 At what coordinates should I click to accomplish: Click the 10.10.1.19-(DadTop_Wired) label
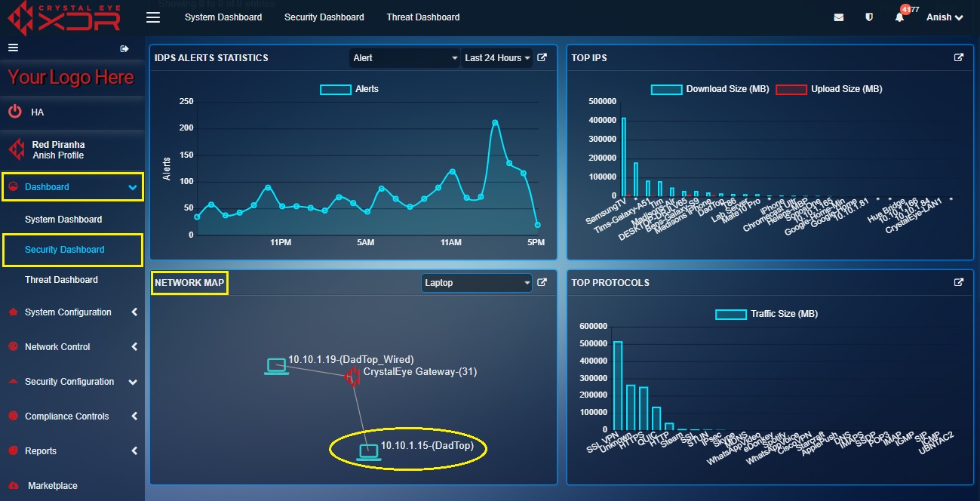tap(352, 359)
